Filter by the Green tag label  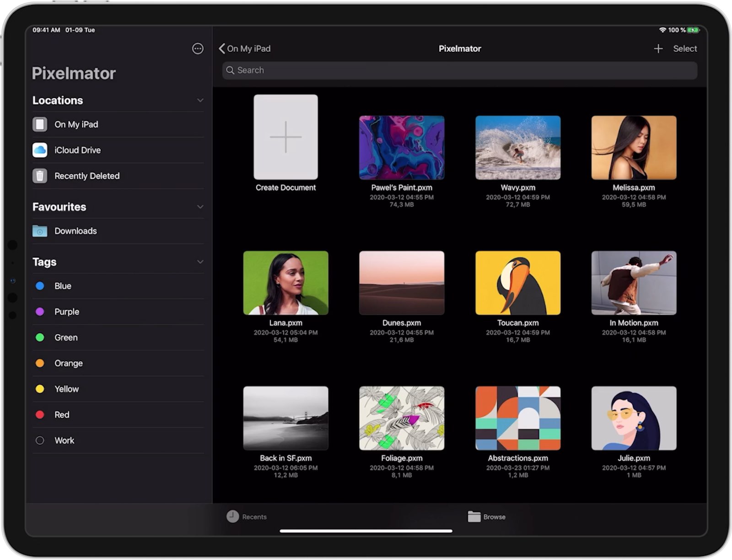66,337
